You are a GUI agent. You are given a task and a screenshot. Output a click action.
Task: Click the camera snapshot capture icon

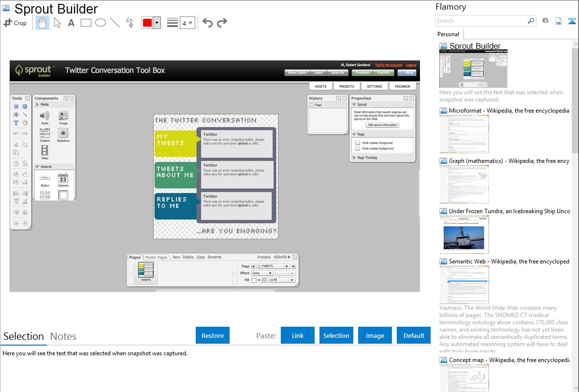coord(545,21)
